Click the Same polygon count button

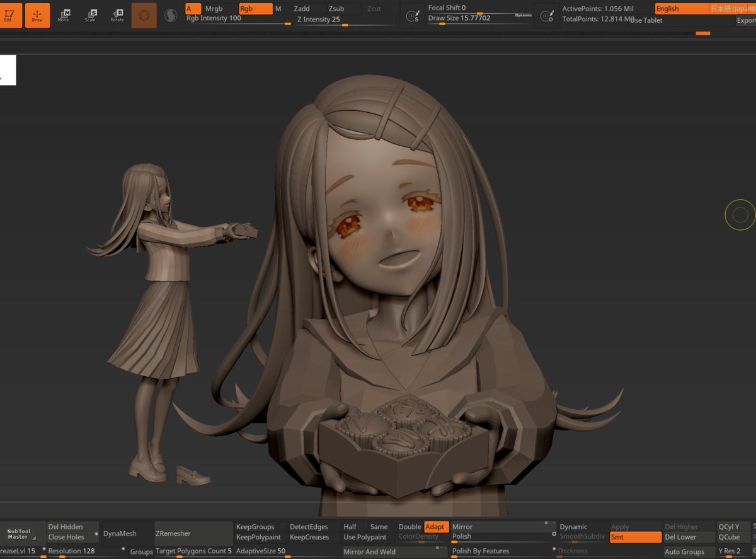pos(382,527)
